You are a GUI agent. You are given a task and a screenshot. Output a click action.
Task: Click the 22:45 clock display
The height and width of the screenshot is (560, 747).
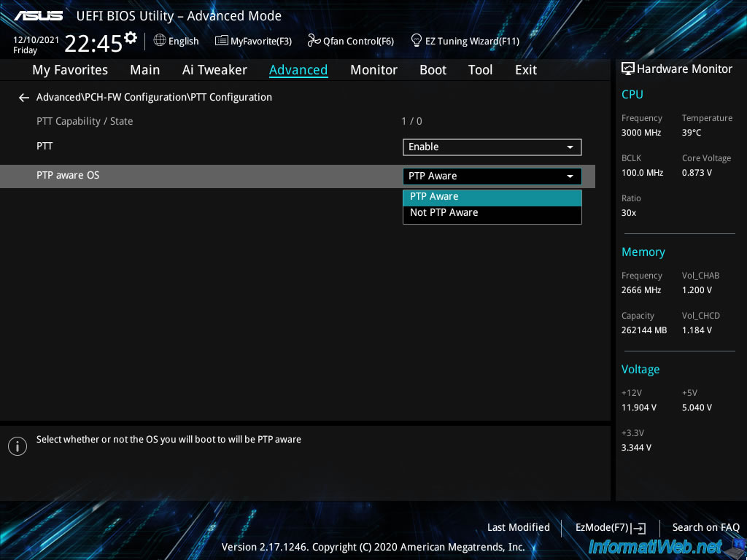click(93, 43)
